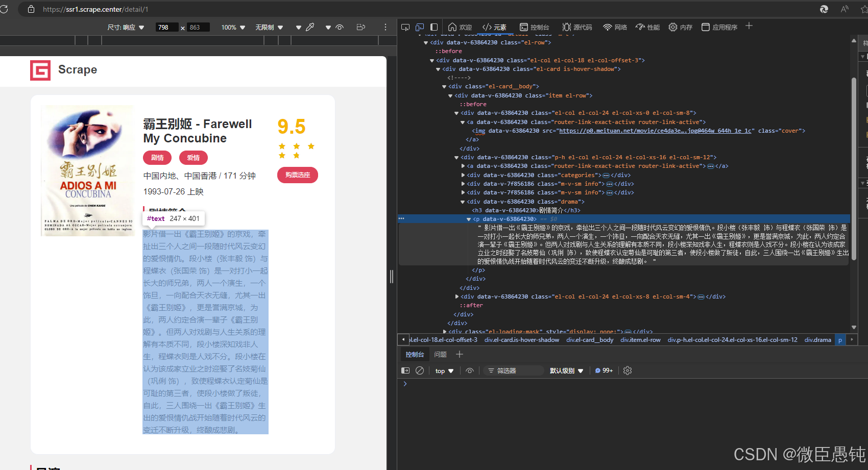Add a new DevTools panel via plus icon

click(x=459, y=354)
